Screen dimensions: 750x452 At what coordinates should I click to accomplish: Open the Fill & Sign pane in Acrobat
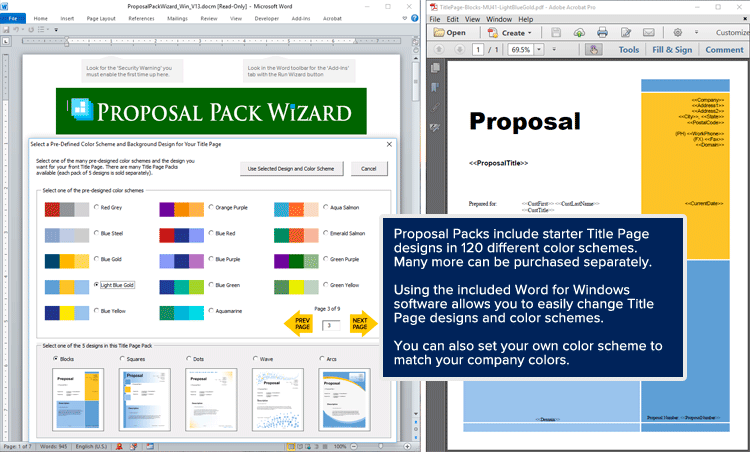(672, 50)
